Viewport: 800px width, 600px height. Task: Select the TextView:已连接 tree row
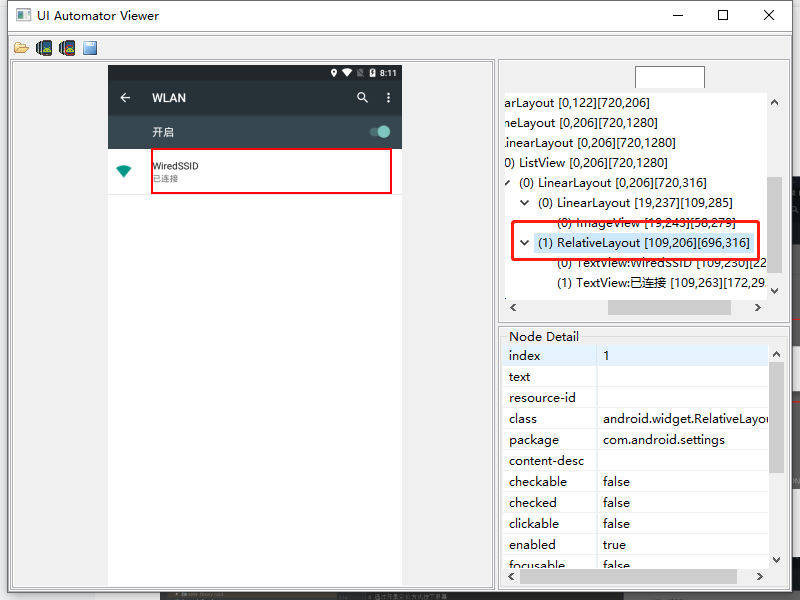[661, 283]
